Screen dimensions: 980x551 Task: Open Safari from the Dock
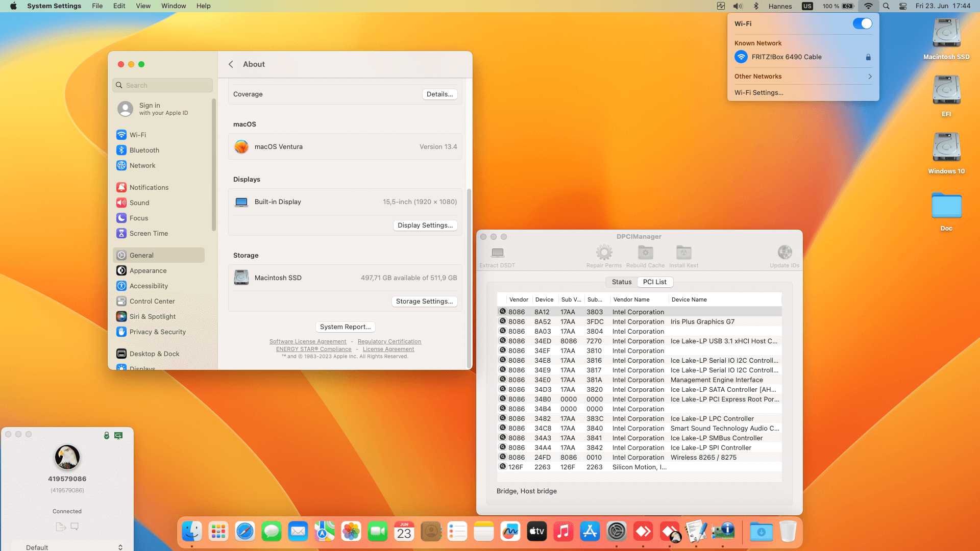click(x=245, y=532)
